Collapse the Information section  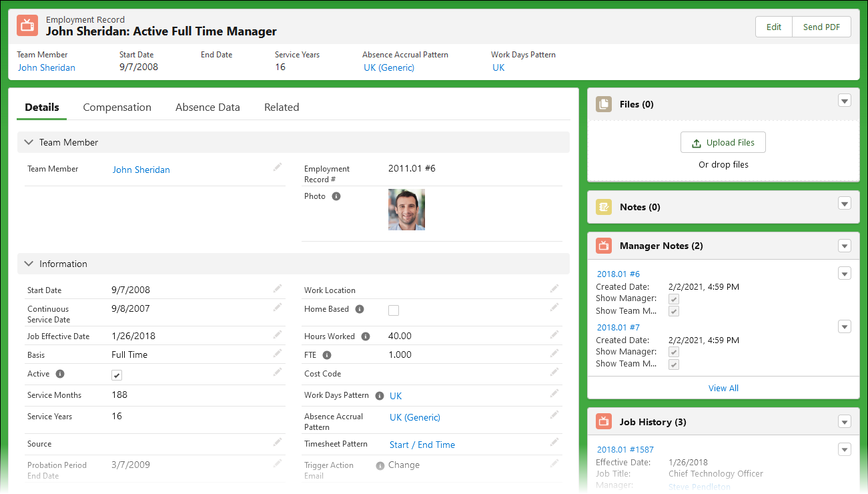point(29,264)
